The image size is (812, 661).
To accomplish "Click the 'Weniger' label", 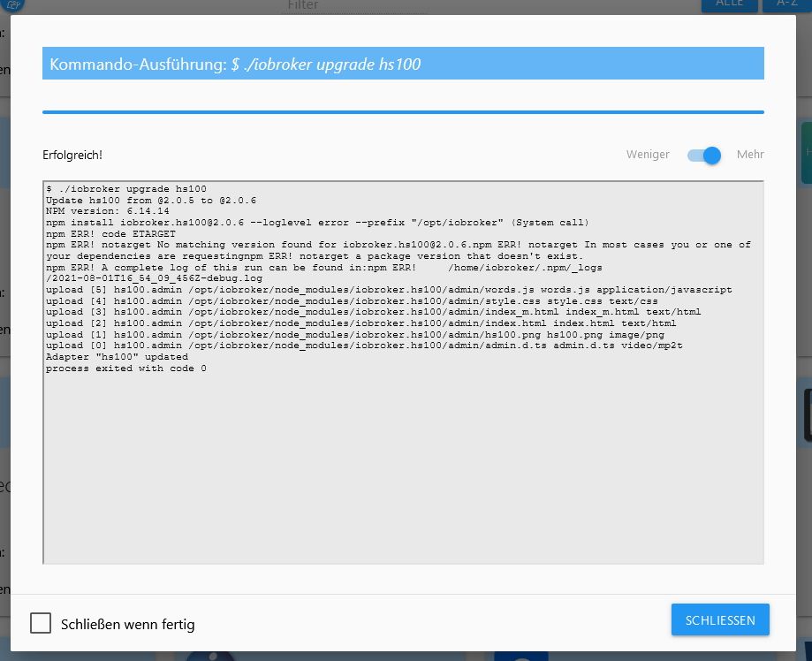I will 648,155.
